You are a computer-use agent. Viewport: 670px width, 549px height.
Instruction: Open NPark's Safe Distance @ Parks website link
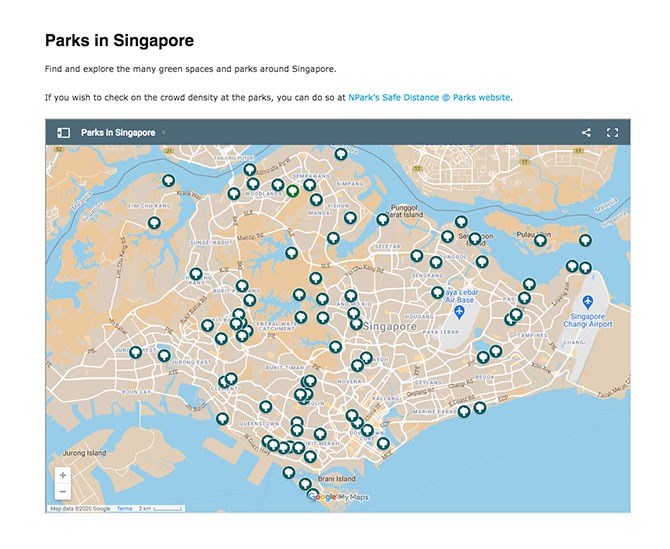click(x=429, y=97)
